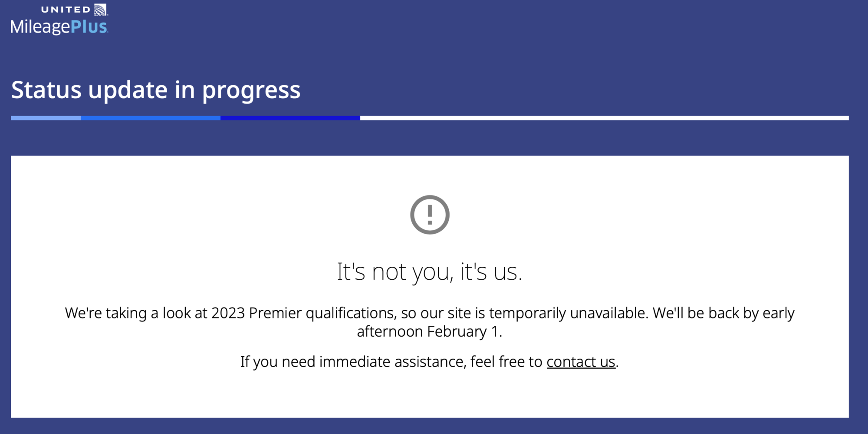Click the dark blue progress bar segment
868x434 pixels.
click(290, 118)
